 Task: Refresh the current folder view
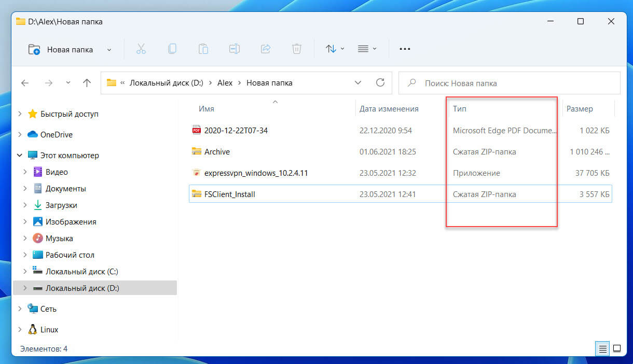[x=380, y=82]
